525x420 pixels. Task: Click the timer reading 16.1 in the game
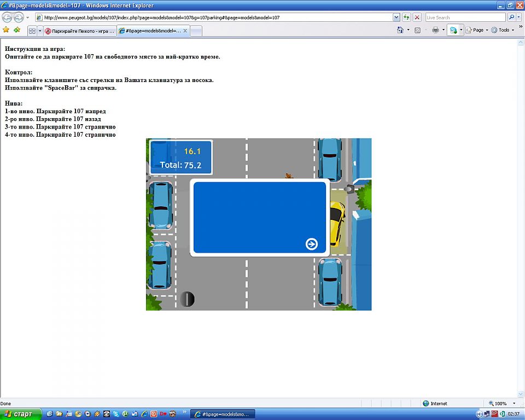pos(192,151)
